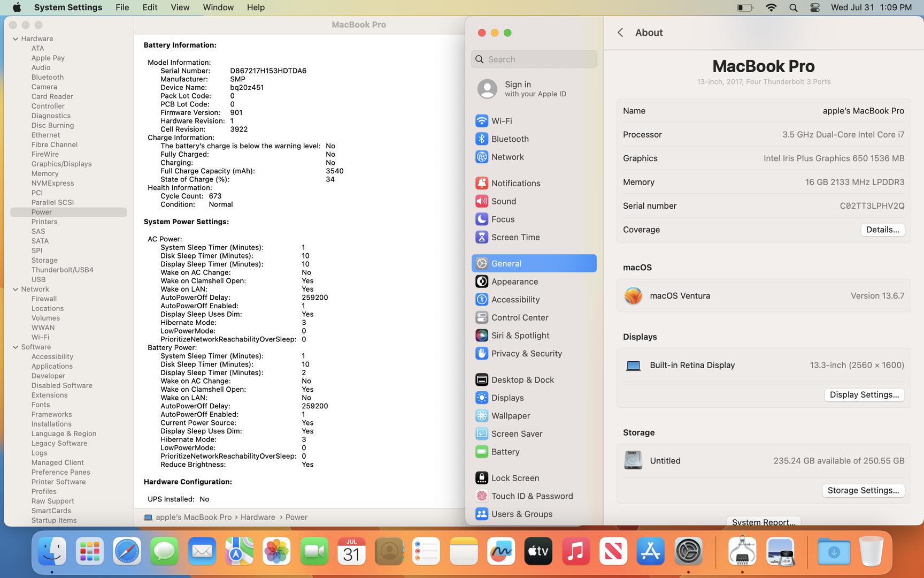Screen dimensions: 924x578
Task: Open Control Center in menu bar
Action: (815, 7)
